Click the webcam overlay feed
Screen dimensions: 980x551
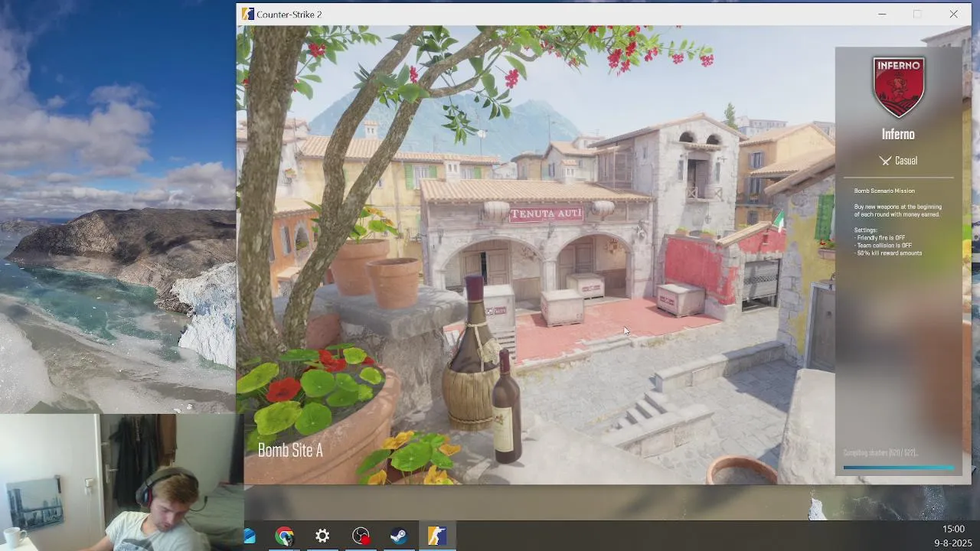[122, 482]
